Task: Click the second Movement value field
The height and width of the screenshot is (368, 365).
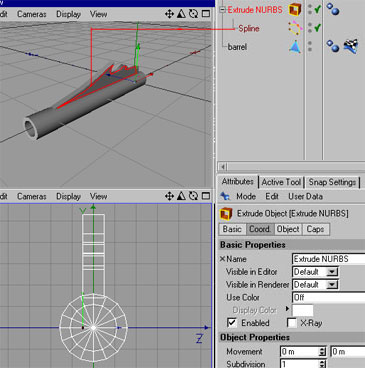Action: pyautogui.click(x=348, y=352)
